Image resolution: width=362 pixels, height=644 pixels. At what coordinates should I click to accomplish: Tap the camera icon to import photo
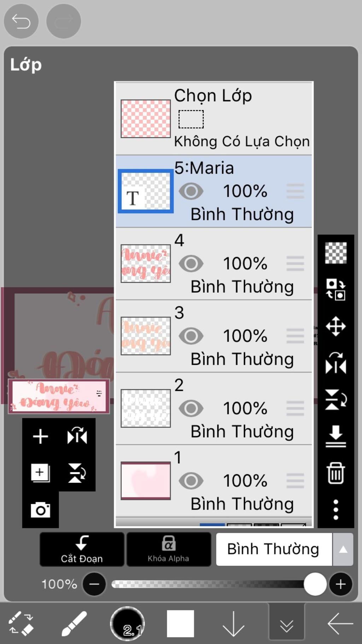pos(40,510)
